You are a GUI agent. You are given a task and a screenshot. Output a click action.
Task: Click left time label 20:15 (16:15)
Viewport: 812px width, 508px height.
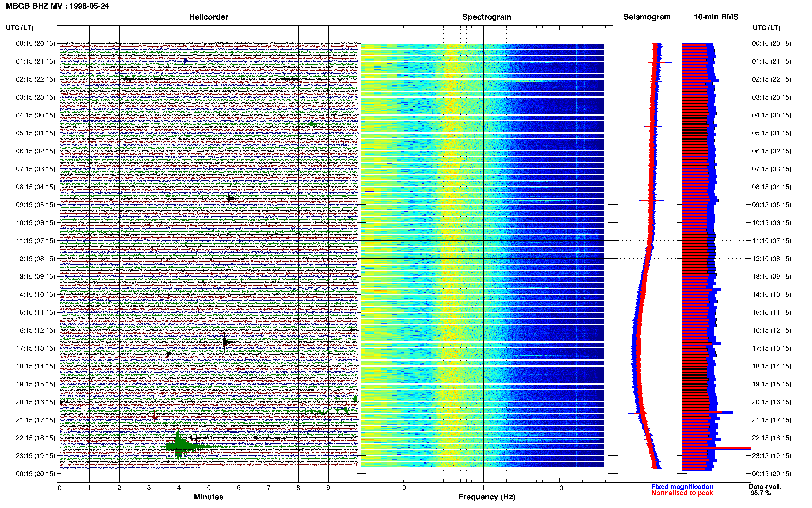36,402
